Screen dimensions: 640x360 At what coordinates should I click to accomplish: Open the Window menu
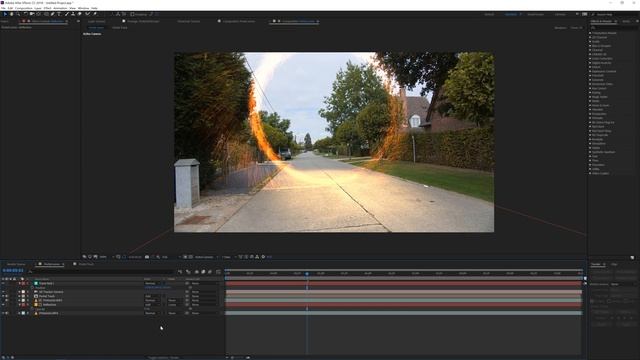point(83,8)
